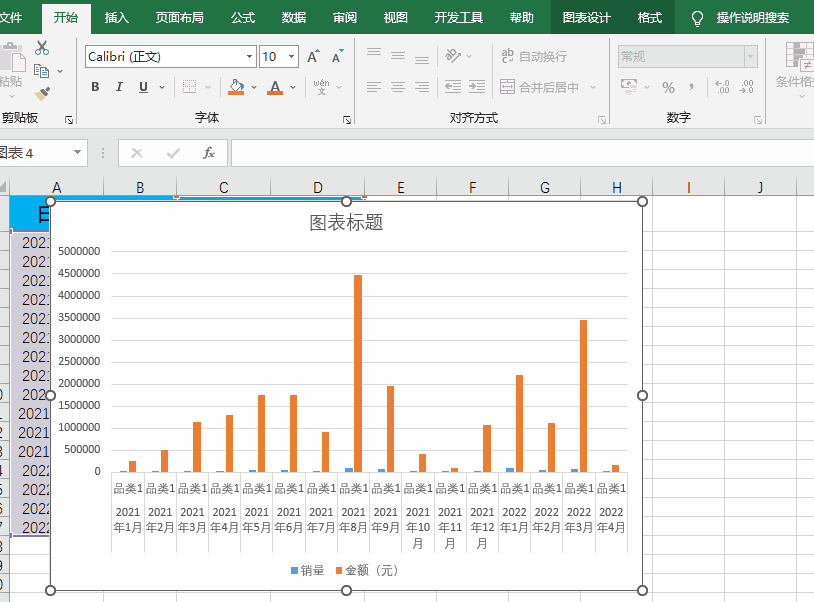Toggle Underline formatting

pyautogui.click(x=143, y=88)
